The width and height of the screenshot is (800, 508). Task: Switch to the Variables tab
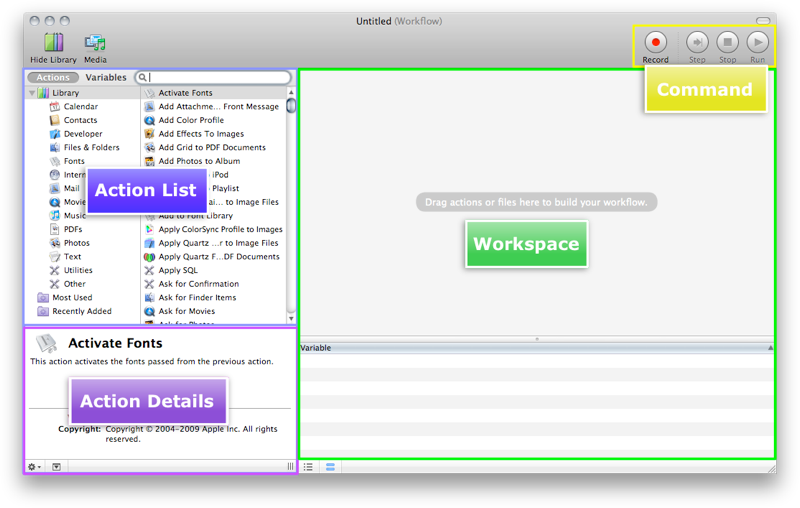106,78
